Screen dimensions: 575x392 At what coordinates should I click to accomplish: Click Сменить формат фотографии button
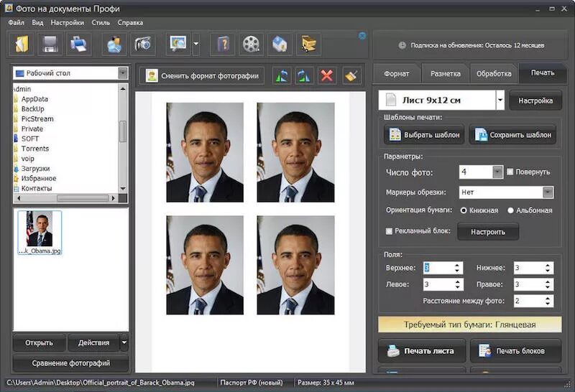click(202, 76)
